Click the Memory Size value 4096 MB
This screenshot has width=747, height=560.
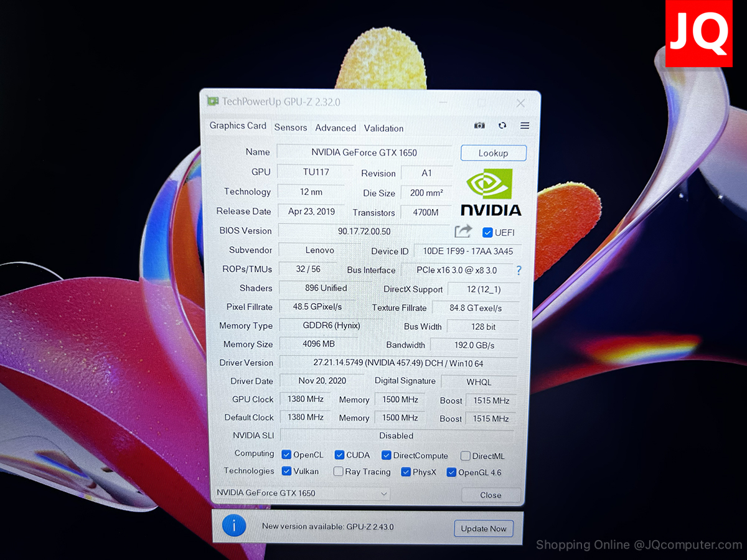[x=319, y=344]
